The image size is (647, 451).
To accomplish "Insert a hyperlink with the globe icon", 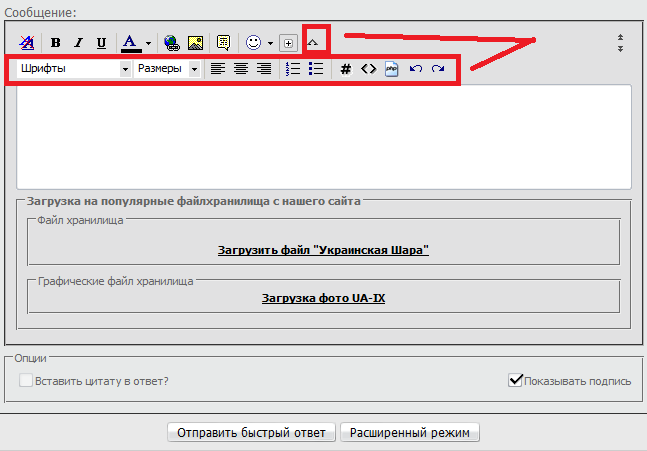I will (x=172, y=43).
